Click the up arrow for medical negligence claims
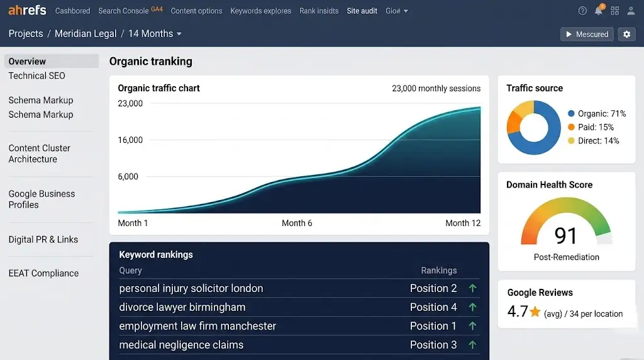This screenshot has width=644, height=360. click(473, 345)
